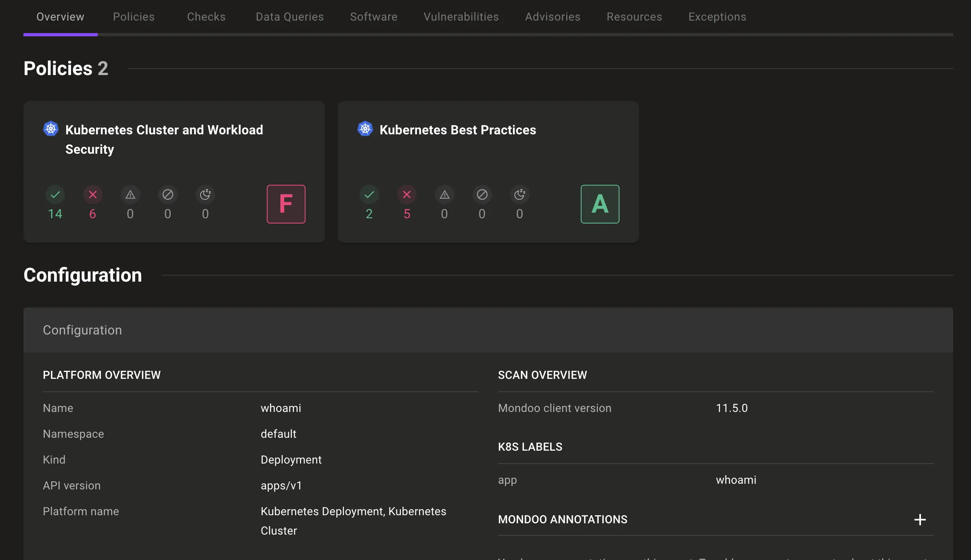Click the K8S LABELS heading

(x=530, y=447)
